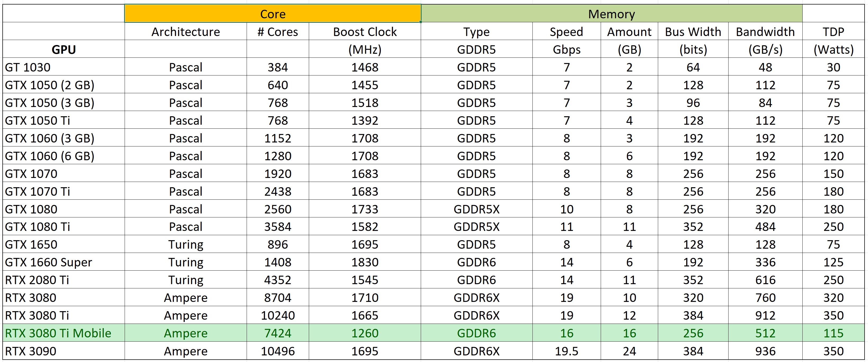The width and height of the screenshot is (868, 362).
Task: Select the TDP header cell
Action: pos(833,32)
